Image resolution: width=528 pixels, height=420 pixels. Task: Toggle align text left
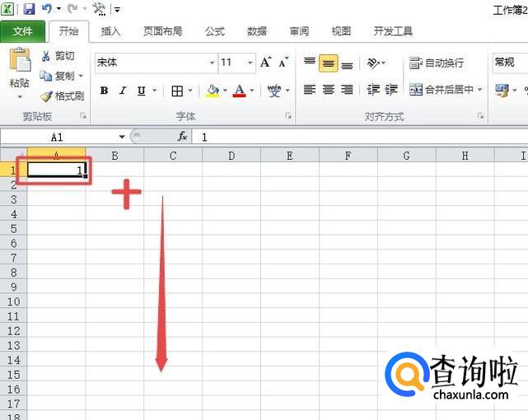coord(310,90)
